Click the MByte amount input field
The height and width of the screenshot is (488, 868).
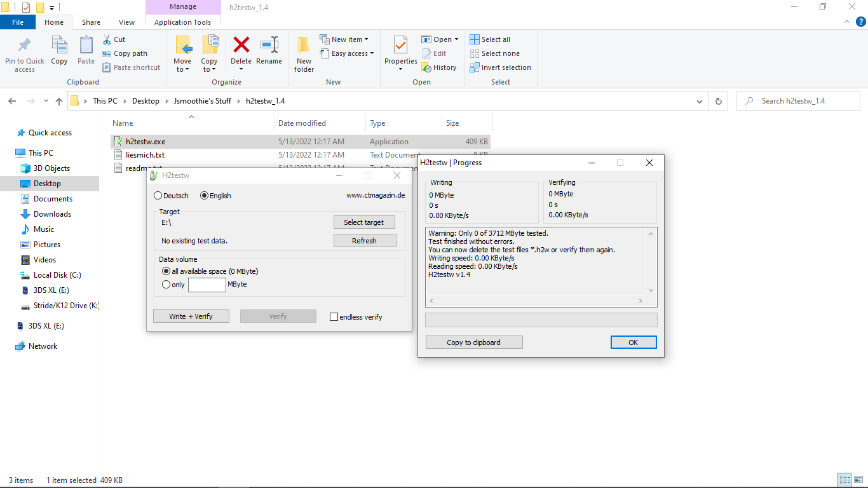pos(207,285)
